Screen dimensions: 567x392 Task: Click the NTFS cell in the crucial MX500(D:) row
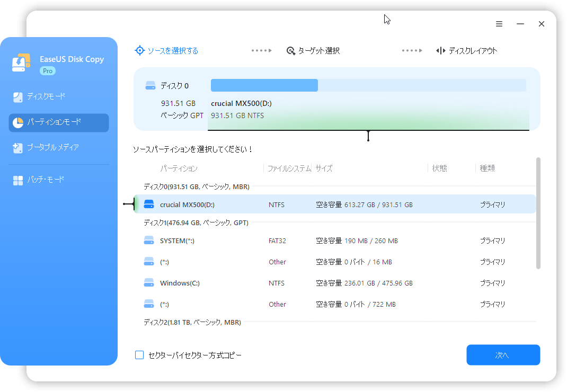pyautogui.click(x=277, y=204)
